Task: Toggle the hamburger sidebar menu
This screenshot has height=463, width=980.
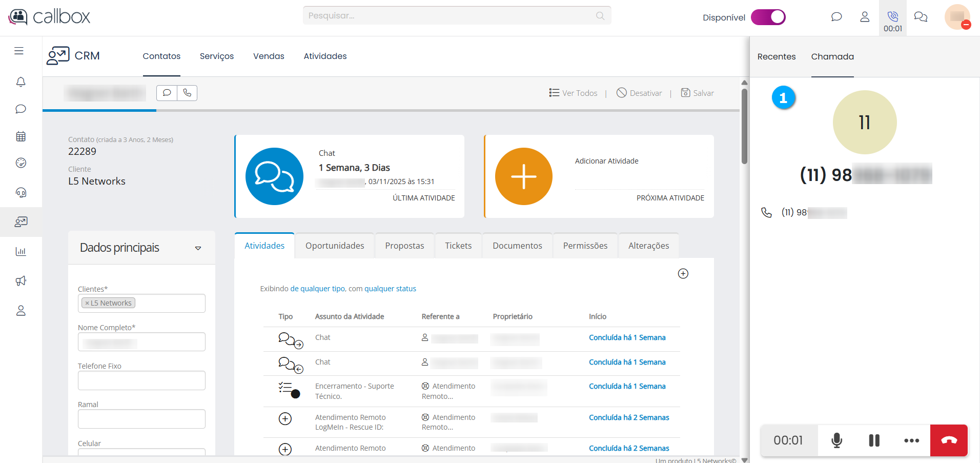Action: click(x=19, y=51)
